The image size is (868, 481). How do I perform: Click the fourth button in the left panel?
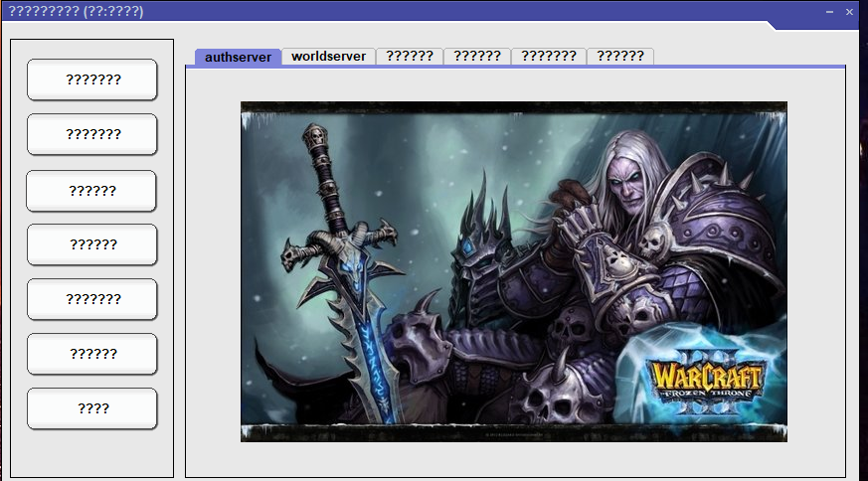point(92,244)
